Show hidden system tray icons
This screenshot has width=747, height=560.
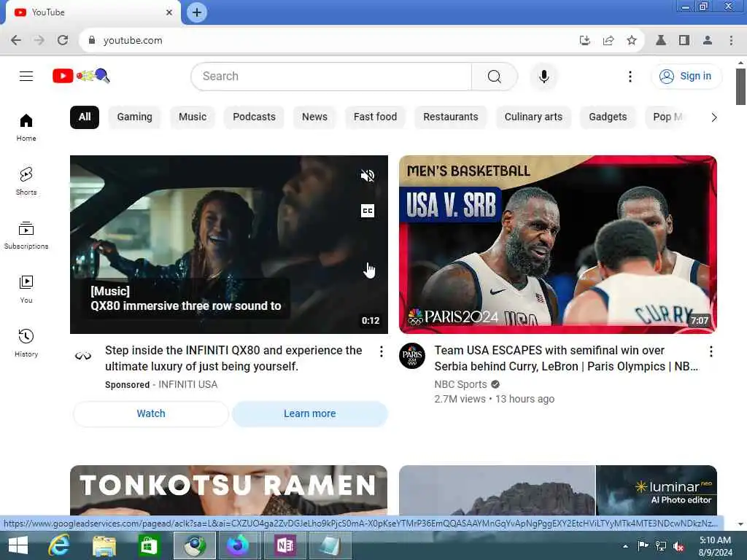coord(625,546)
